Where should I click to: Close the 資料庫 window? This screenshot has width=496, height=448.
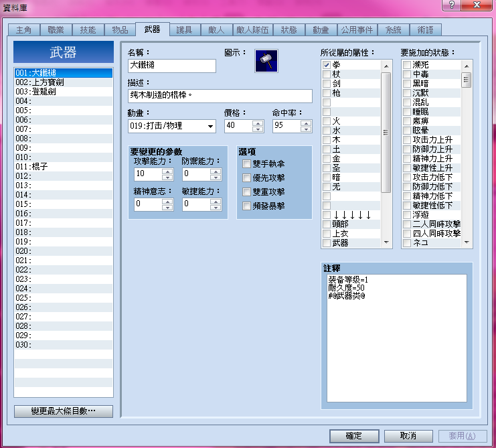click(477, 5)
